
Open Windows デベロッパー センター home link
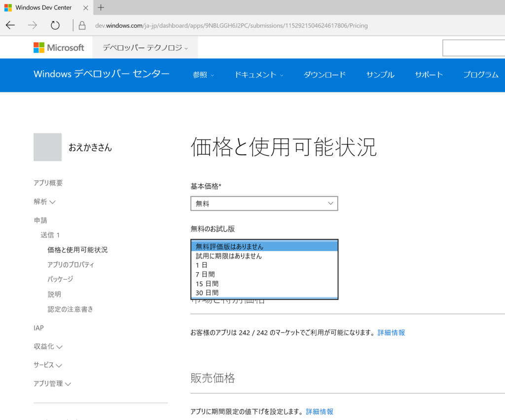[102, 74]
